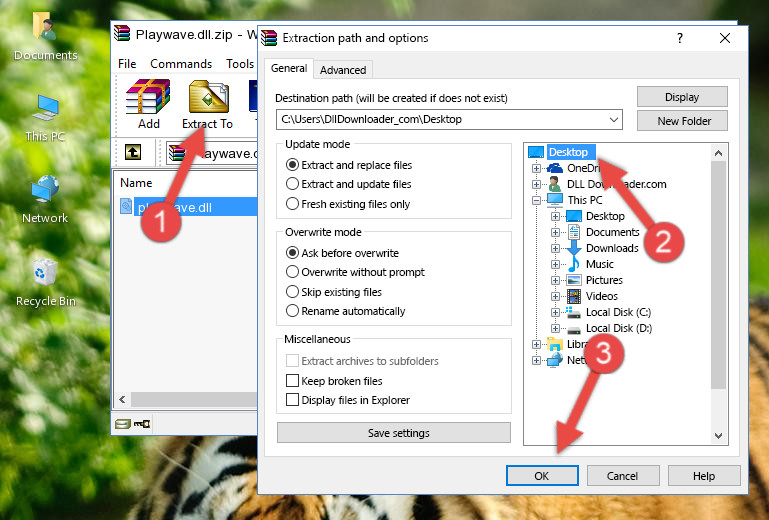Expand the OneDrive tree node
This screenshot has width=769, height=520.
click(x=537, y=168)
